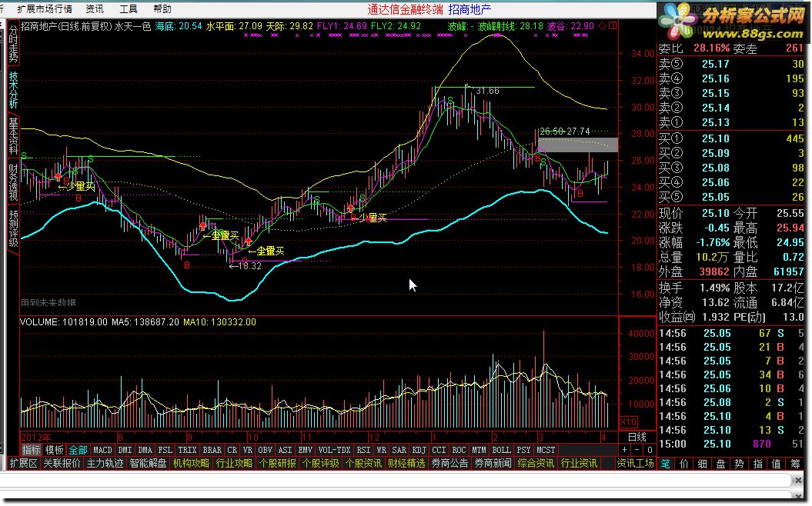Viewport: 812px width, 506px height.
Task: Apply the WR indicator
Action: click(382, 450)
